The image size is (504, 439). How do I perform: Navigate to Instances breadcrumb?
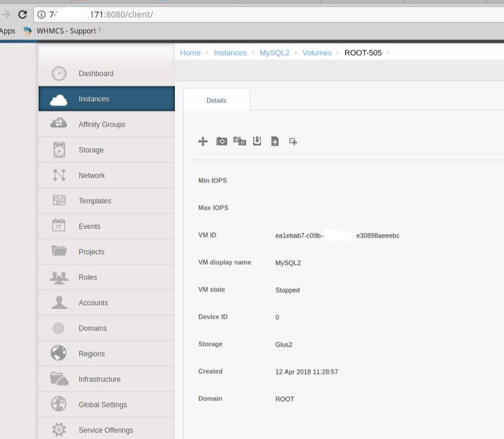[230, 53]
